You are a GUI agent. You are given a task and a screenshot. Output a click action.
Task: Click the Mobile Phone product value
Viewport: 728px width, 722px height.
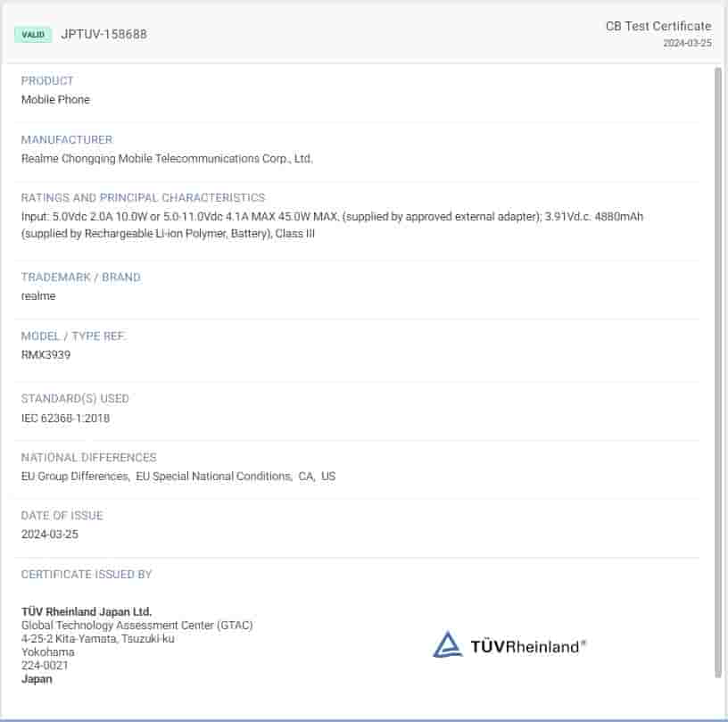click(x=55, y=100)
